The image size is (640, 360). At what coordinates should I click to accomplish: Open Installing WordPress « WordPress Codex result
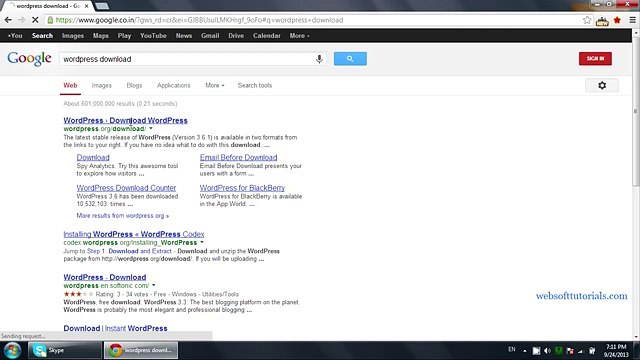pos(133,234)
